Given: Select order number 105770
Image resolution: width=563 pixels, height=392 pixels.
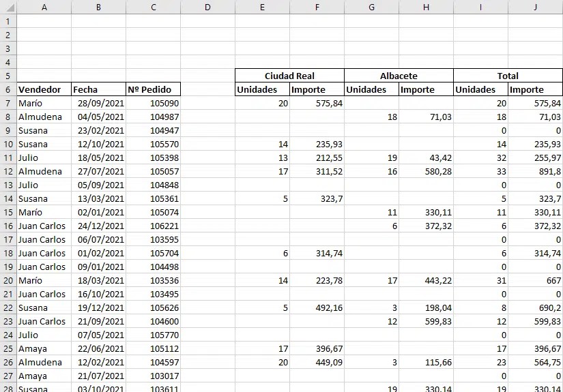Looking at the screenshot, I should point(154,335).
